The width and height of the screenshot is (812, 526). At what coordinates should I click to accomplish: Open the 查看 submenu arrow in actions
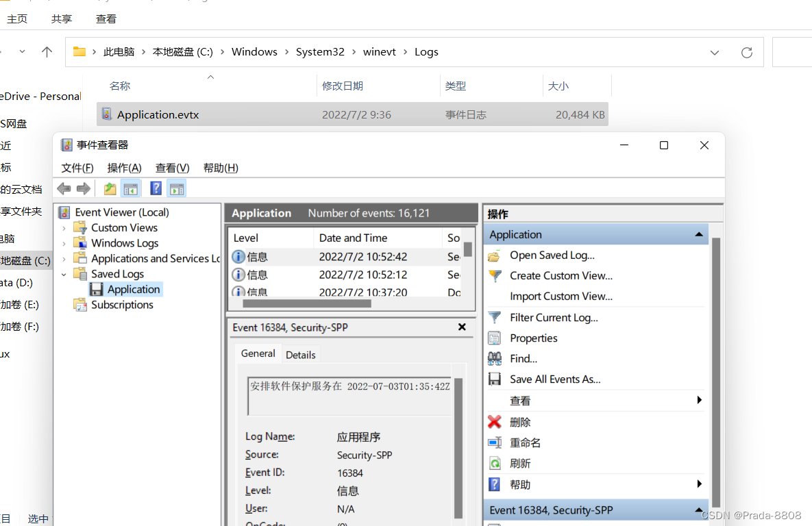[x=700, y=400]
